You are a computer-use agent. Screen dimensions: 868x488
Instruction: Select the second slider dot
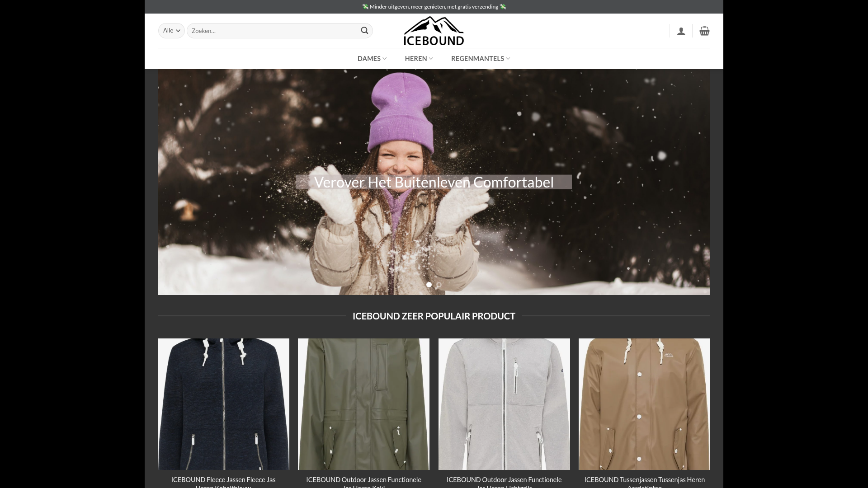(439, 285)
